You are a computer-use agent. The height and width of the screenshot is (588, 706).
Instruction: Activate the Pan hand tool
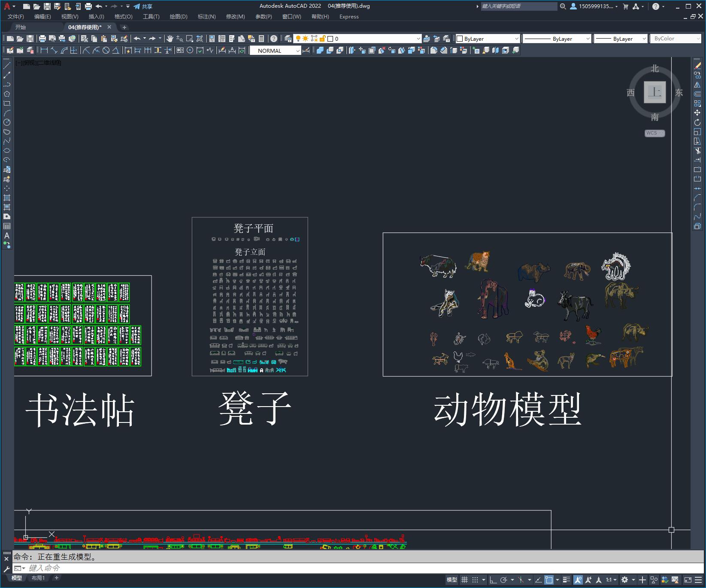pos(170,39)
